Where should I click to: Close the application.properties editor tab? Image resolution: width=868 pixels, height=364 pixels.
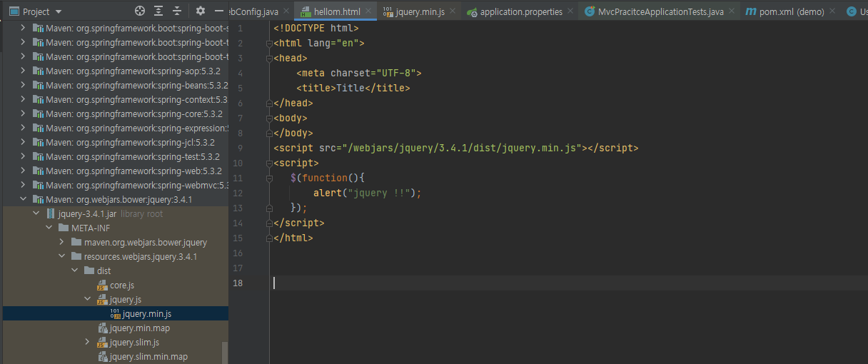pyautogui.click(x=570, y=12)
